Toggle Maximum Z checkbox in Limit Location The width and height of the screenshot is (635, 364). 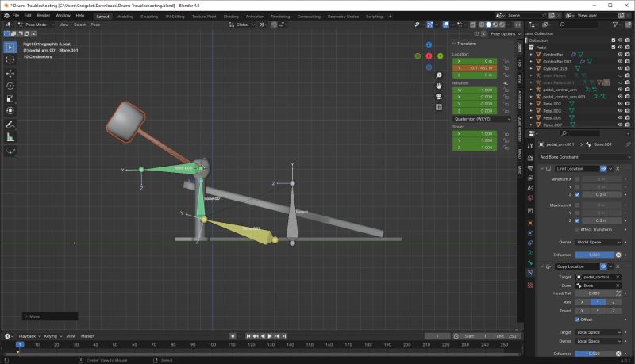pyautogui.click(x=577, y=220)
